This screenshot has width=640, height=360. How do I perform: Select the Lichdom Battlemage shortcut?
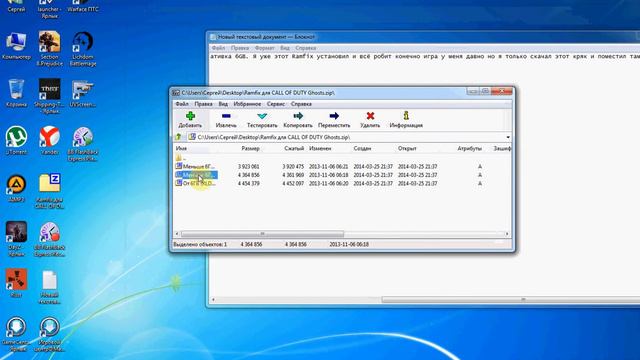tap(83, 49)
